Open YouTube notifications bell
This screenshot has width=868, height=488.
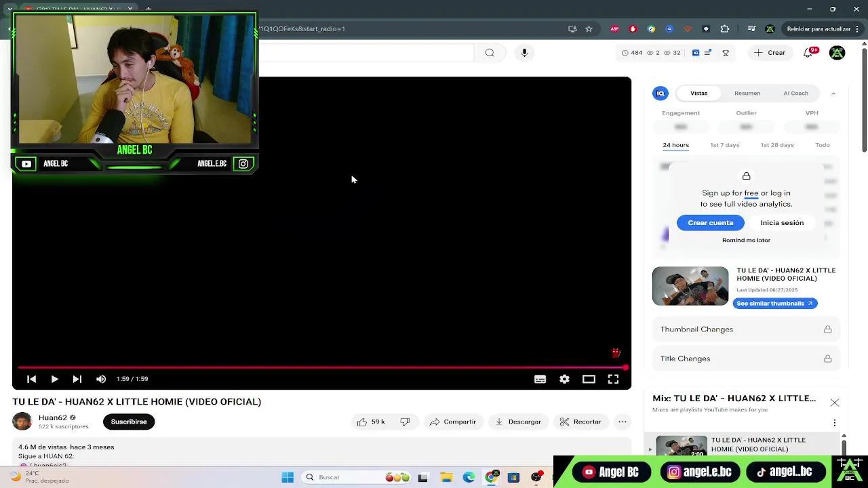(x=808, y=53)
